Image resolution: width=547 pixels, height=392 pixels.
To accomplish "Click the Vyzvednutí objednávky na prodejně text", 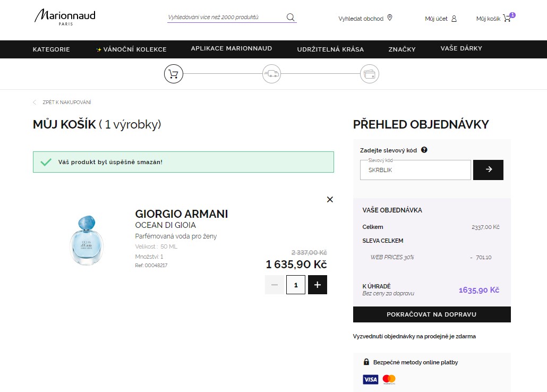I will 414,337.
